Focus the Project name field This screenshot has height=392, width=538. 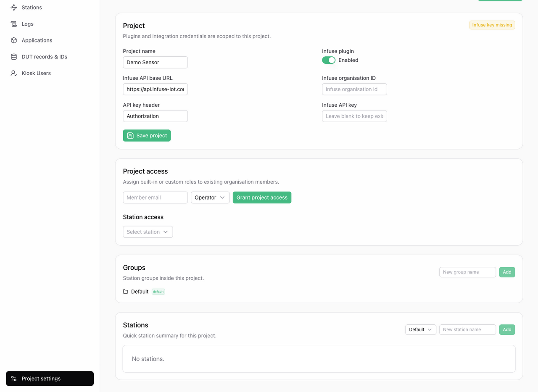156,62
